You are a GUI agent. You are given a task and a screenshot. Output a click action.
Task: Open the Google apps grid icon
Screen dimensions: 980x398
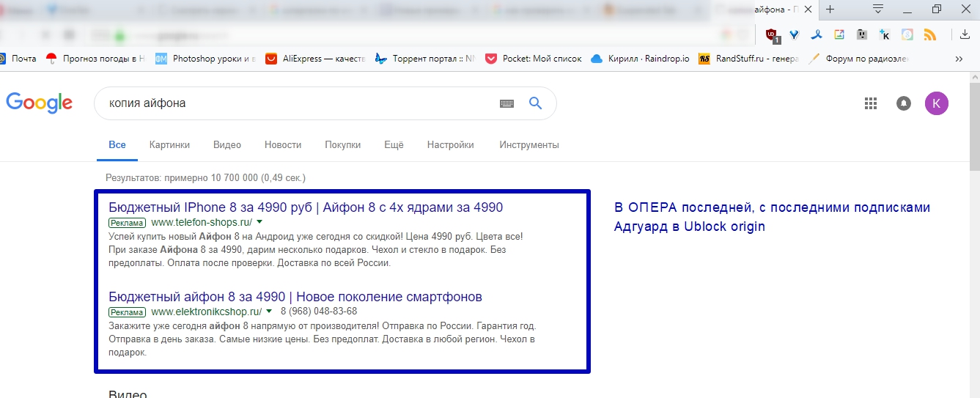pyautogui.click(x=871, y=103)
